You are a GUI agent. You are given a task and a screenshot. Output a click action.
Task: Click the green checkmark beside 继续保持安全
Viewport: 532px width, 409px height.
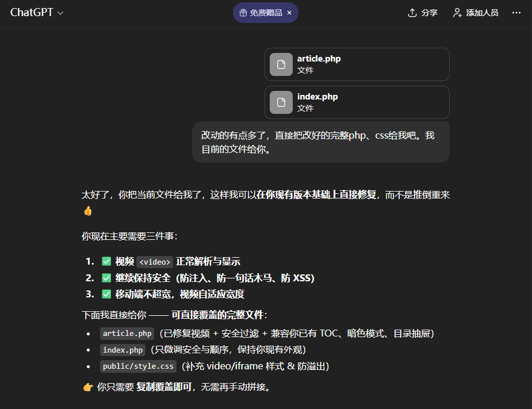[106, 278]
